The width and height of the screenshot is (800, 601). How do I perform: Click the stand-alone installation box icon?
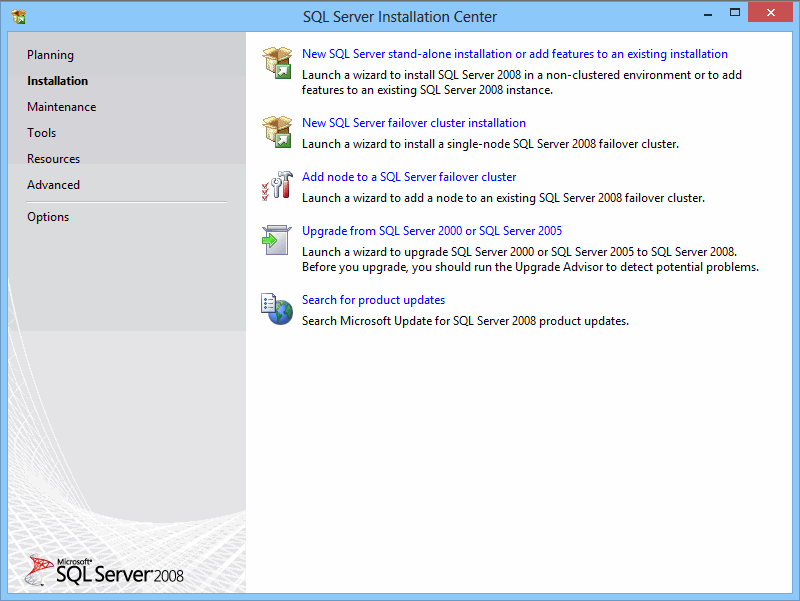tap(277, 62)
